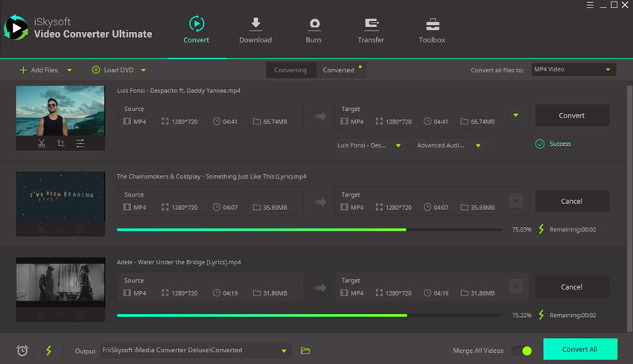Open effects settings icon under Despacito thumbnail

tap(80, 144)
